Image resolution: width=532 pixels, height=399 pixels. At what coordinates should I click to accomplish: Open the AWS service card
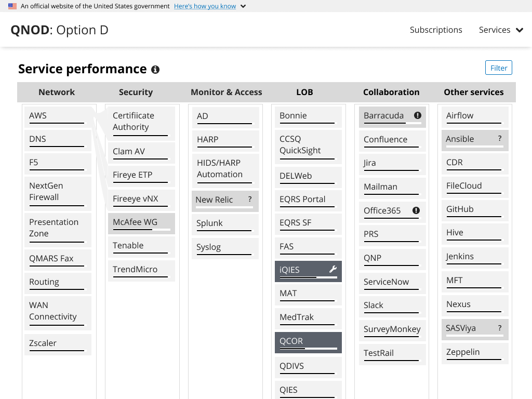coord(58,117)
